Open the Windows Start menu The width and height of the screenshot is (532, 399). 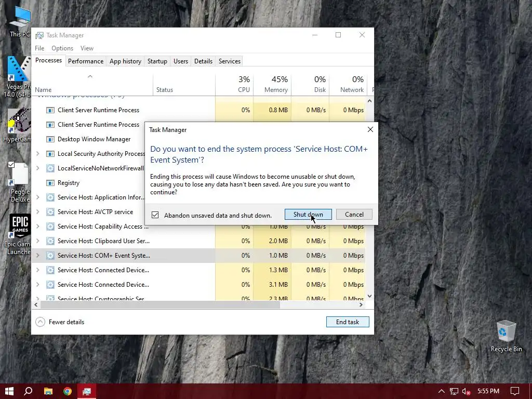[9, 391]
